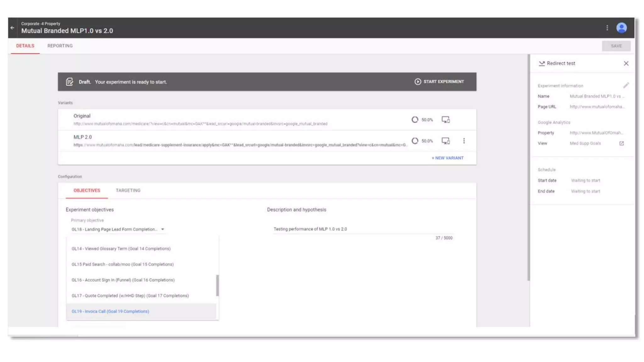
Task: Click the user account avatar
Action: (x=621, y=28)
